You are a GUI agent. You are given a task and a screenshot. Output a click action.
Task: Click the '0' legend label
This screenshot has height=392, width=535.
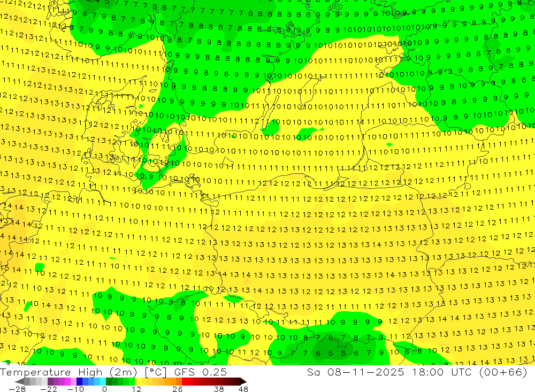coord(104,389)
